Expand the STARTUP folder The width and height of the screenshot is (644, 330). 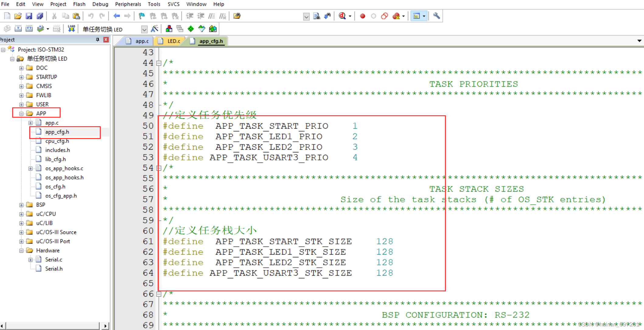(21, 77)
